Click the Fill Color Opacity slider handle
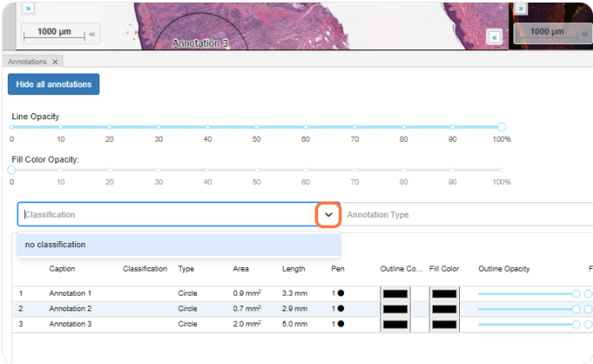593x364 pixels. click(x=11, y=169)
